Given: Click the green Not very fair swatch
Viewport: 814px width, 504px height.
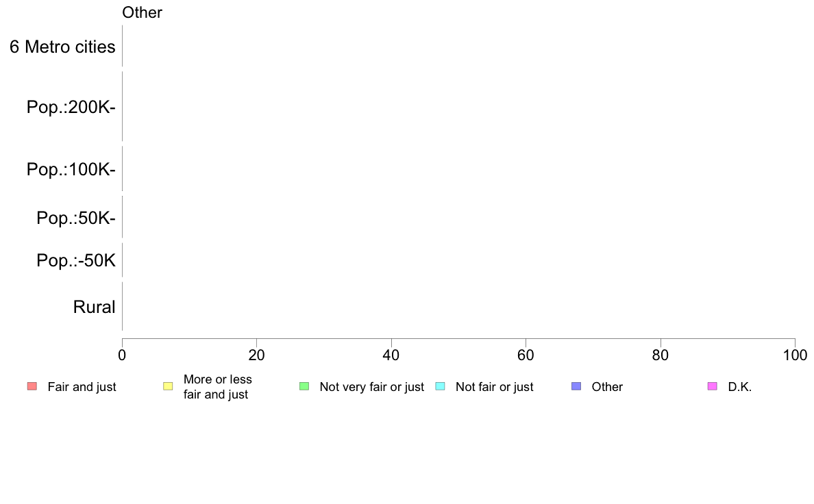Looking at the screenshot, I should pyautogui.click(x=304, y=386).
